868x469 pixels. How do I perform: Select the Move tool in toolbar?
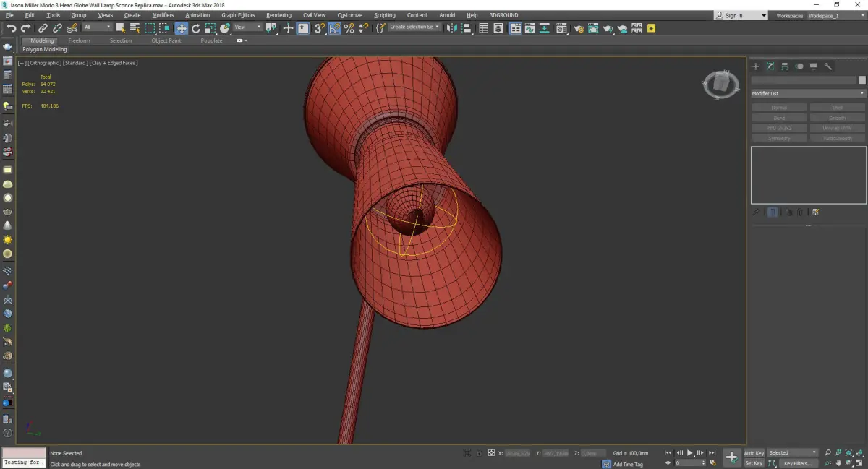[x=181, y=28]
